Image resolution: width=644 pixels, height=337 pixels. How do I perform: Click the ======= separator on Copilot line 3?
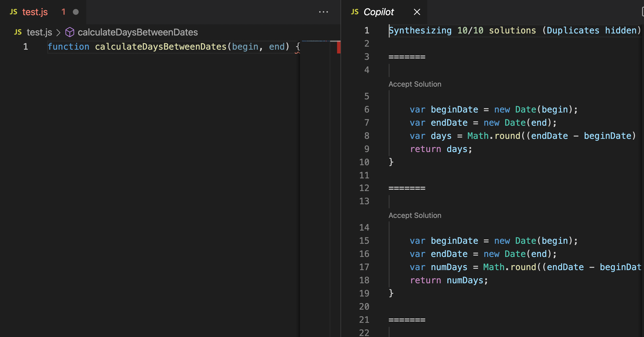click(407, 57)
